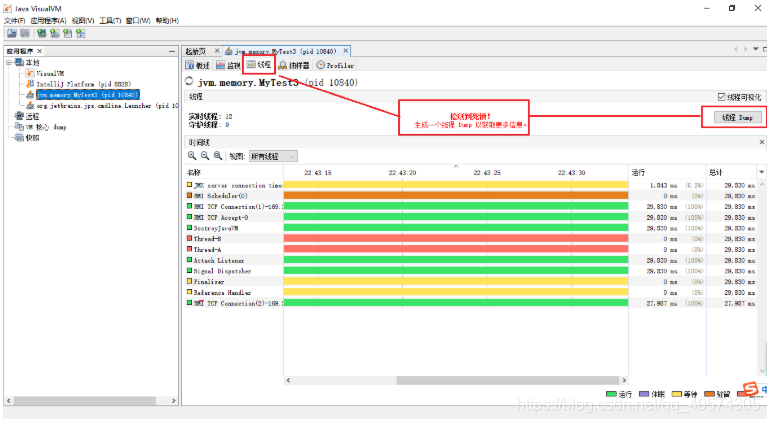Click the next document tab arrow
The height and width of the screenshot is (423, 770).
tap(745, 49)
